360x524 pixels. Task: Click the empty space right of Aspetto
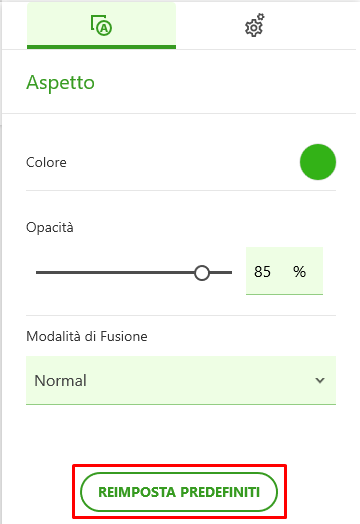[x=224, y=83]
